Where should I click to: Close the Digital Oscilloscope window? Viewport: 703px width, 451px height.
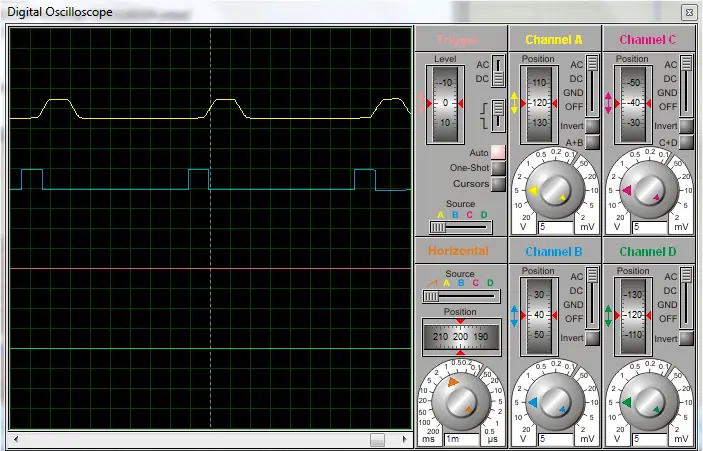689,12
